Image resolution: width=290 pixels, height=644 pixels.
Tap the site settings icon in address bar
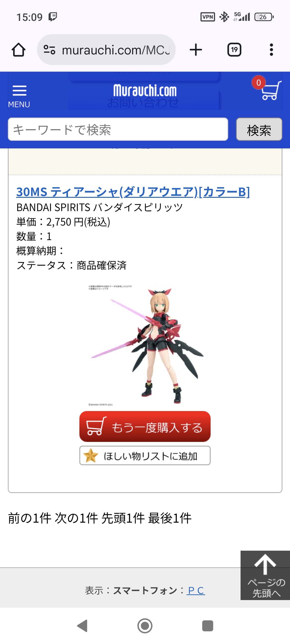click(49, 50)
